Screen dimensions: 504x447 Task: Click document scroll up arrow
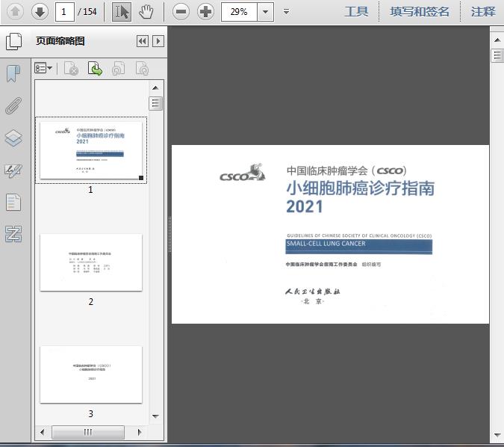(497, 40)
